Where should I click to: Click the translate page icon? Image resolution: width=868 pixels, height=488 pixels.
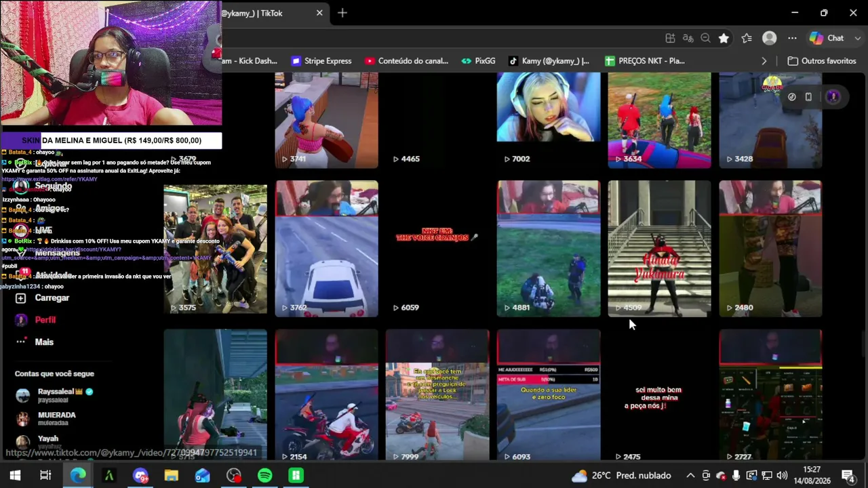(x=688, y=39)
